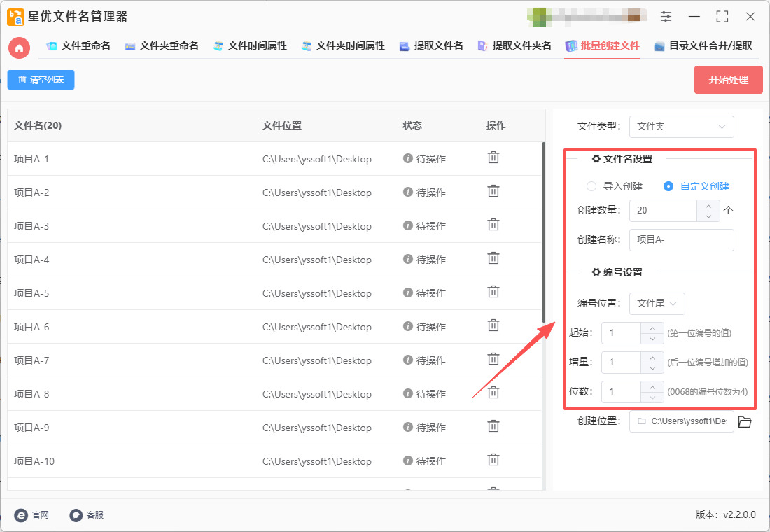Switch to 提取文件名 tab

pyautogui.click(x=431, y=46)
